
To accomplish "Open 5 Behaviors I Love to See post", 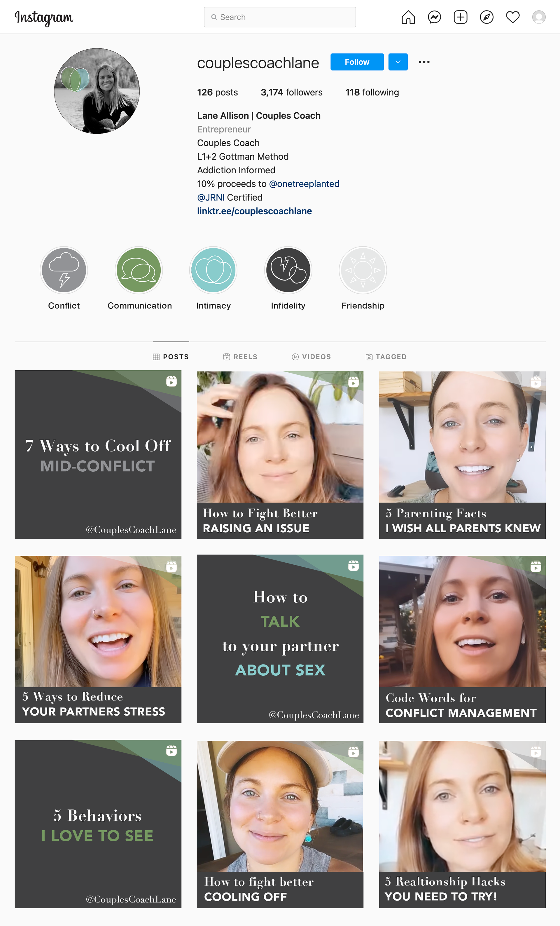I will click(x=98, y=824).
